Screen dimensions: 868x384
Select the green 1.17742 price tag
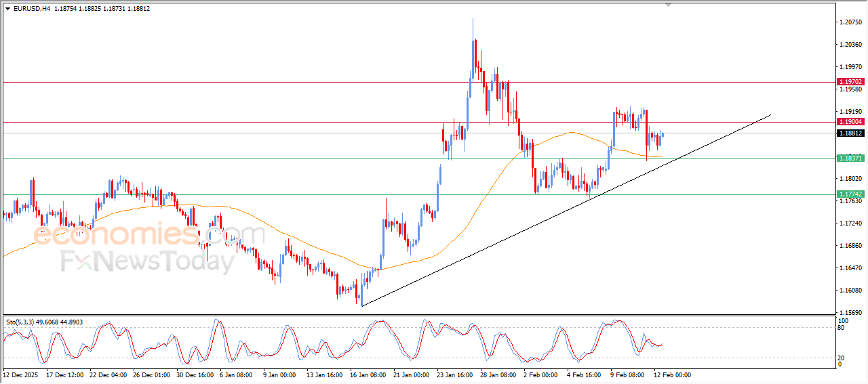coord(850,194)
